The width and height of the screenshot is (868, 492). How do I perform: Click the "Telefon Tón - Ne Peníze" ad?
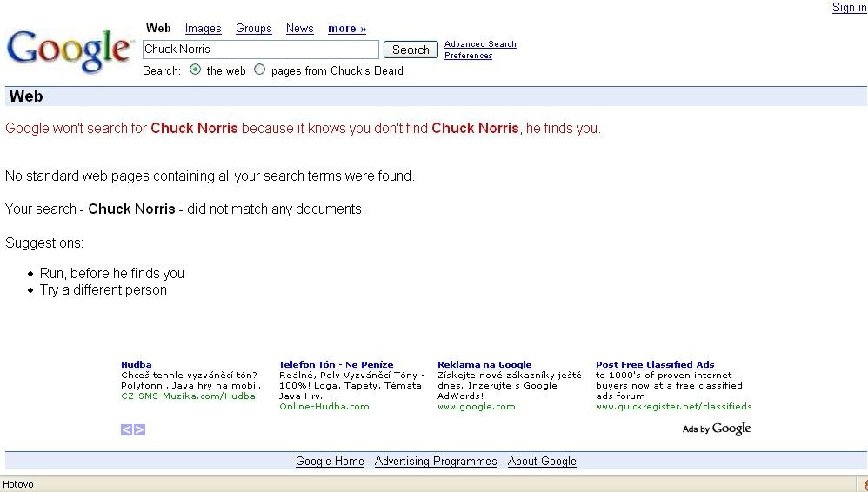[x=336, y=365]
